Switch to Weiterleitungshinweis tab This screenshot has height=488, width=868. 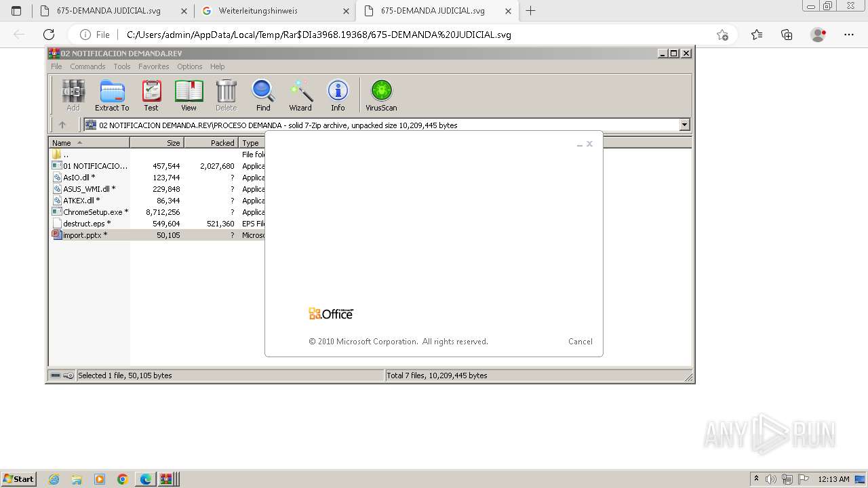tap(258, 11)
